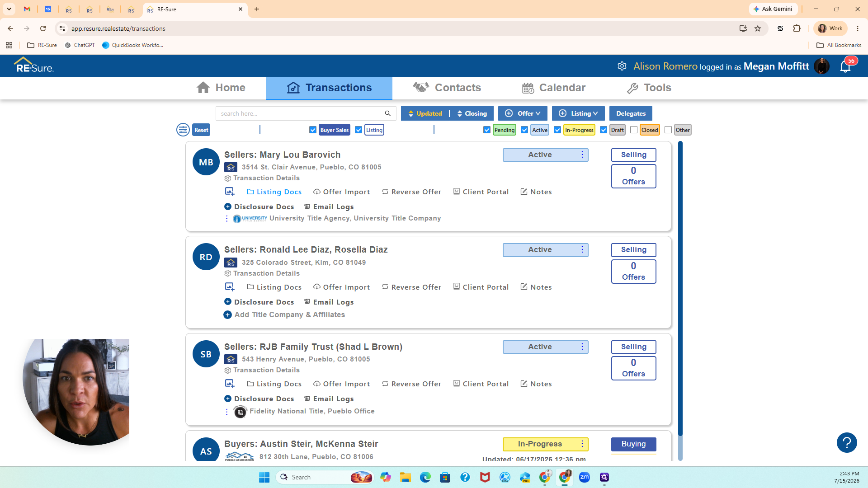Uncheck Pending status checkbox
868x488 pixels.
[x=487, y=130]
